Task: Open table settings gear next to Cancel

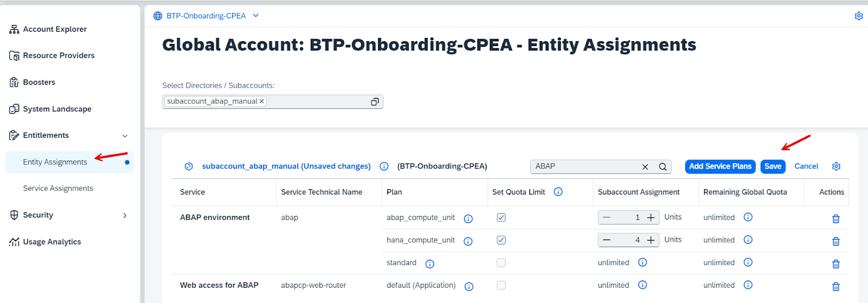Action: 836,166
